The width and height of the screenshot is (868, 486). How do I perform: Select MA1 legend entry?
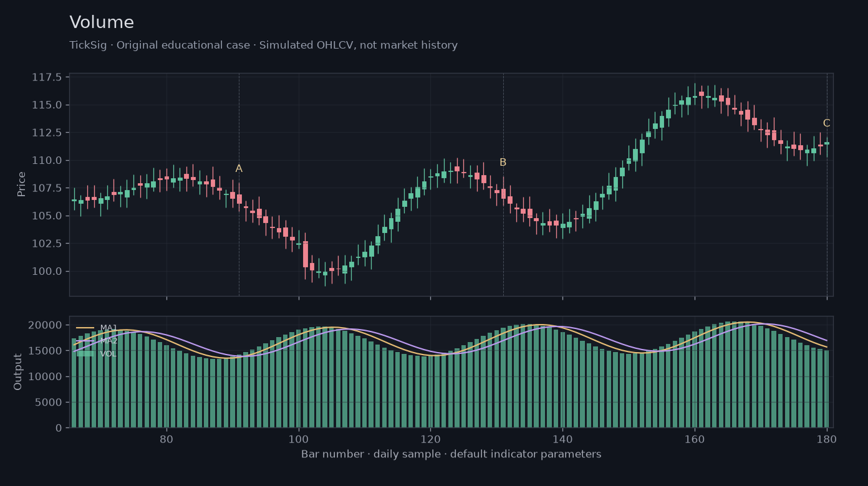point(97,328)
